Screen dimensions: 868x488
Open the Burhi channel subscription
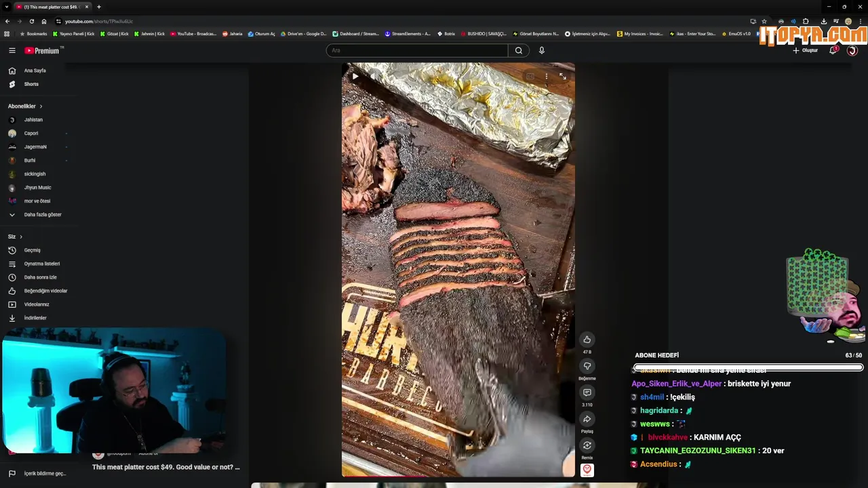30,161
